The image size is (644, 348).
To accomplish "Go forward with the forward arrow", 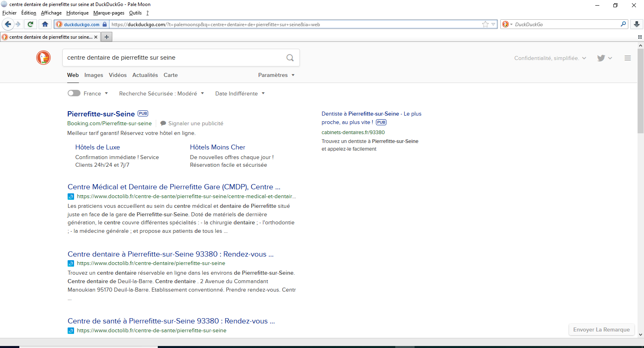I will click(18, 24).
